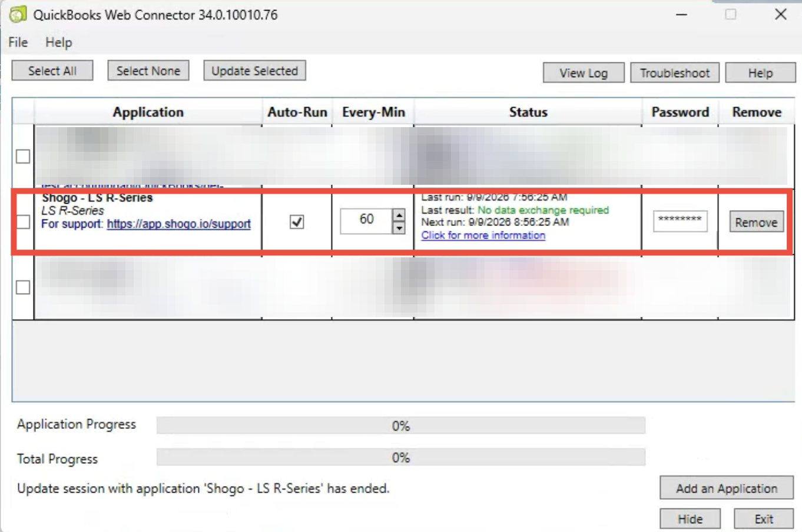The image size is (802, 532).
Task: Tick the checkbox for the first blurred application row
Action: [x=23, y=156]
